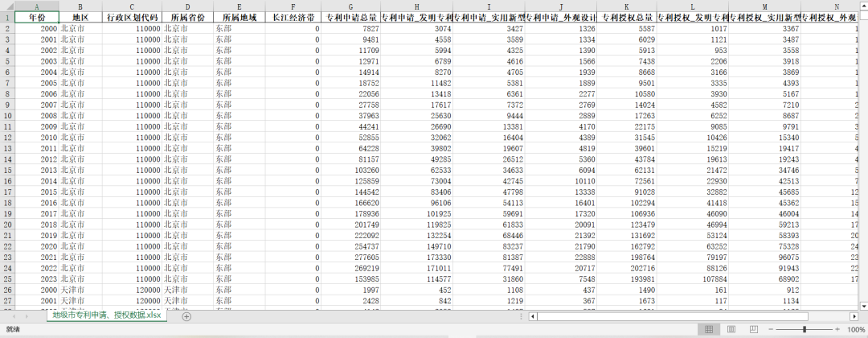Select the 专利申请总量 header cell

coord(351,17)
